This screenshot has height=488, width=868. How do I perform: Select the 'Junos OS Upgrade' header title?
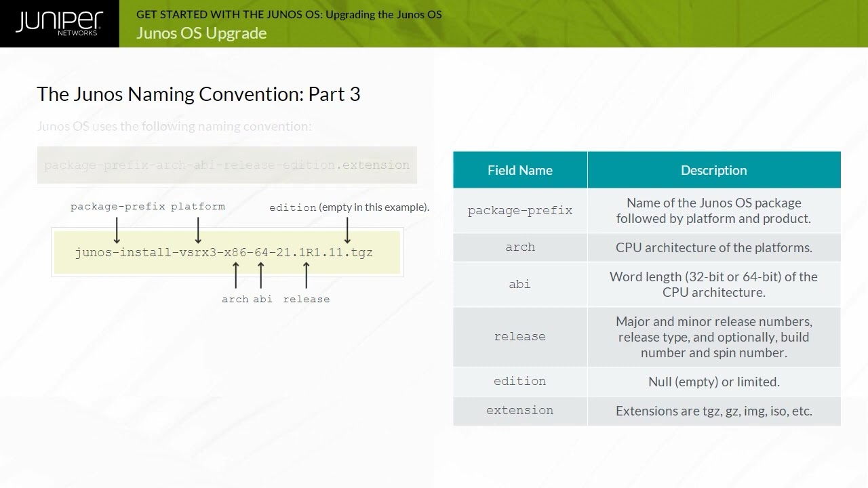pyautogui.click(x=201, y=33)
